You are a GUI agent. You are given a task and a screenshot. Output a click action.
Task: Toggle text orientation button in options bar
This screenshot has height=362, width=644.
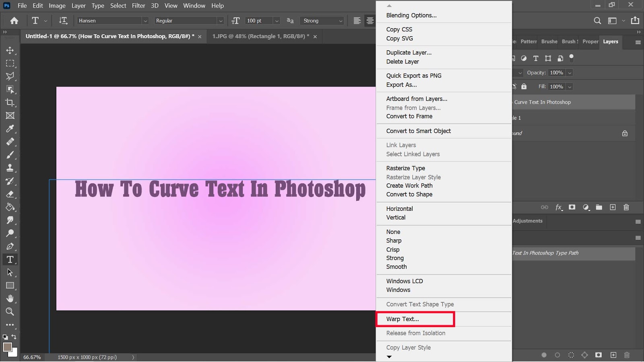pos(63,21)
